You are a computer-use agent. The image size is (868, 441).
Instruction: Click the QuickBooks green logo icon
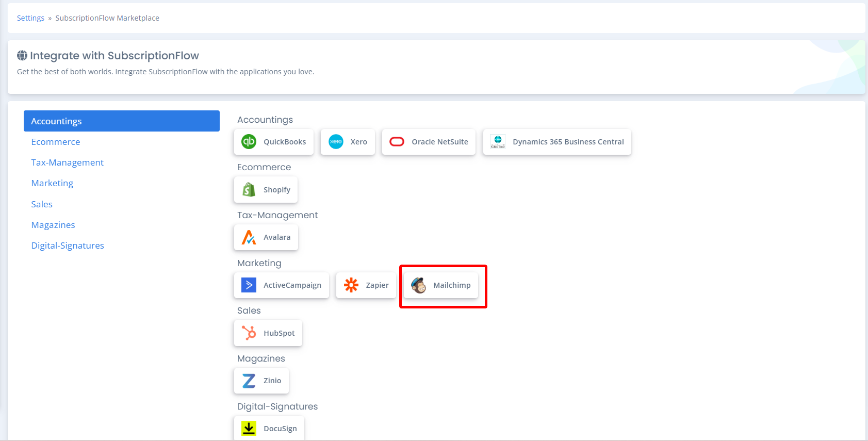pos(249,141)
